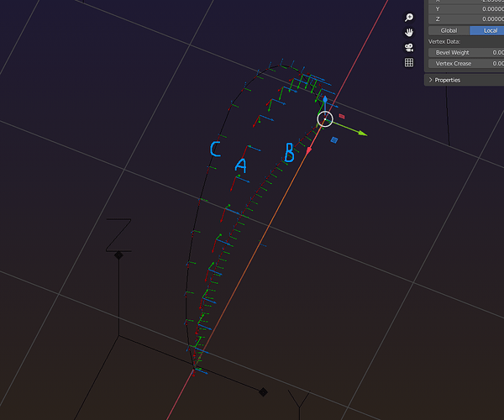This screenshot has height=420, width=504.
Task: Click the 'Vertex Data:' label
Action: point(444,41)
